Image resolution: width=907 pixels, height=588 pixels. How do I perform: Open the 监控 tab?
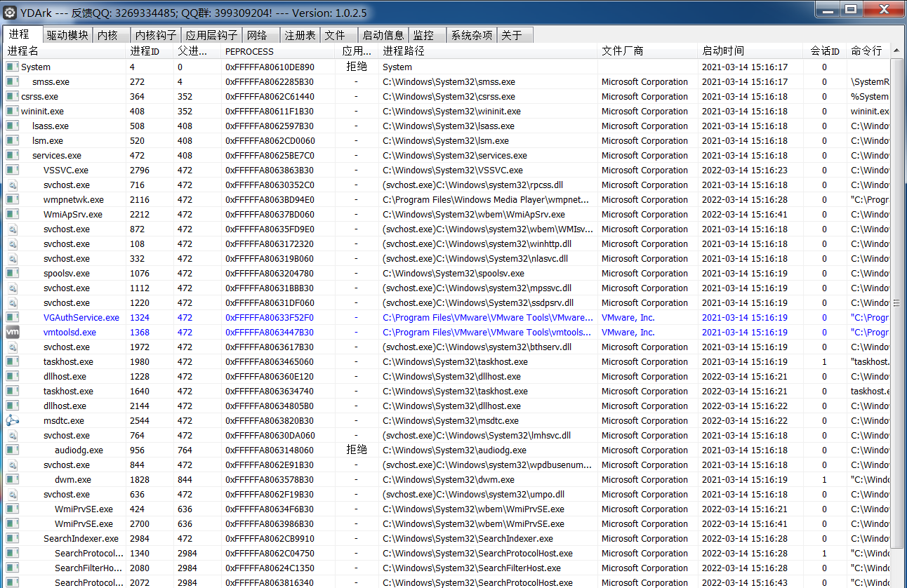coord(428,35)
